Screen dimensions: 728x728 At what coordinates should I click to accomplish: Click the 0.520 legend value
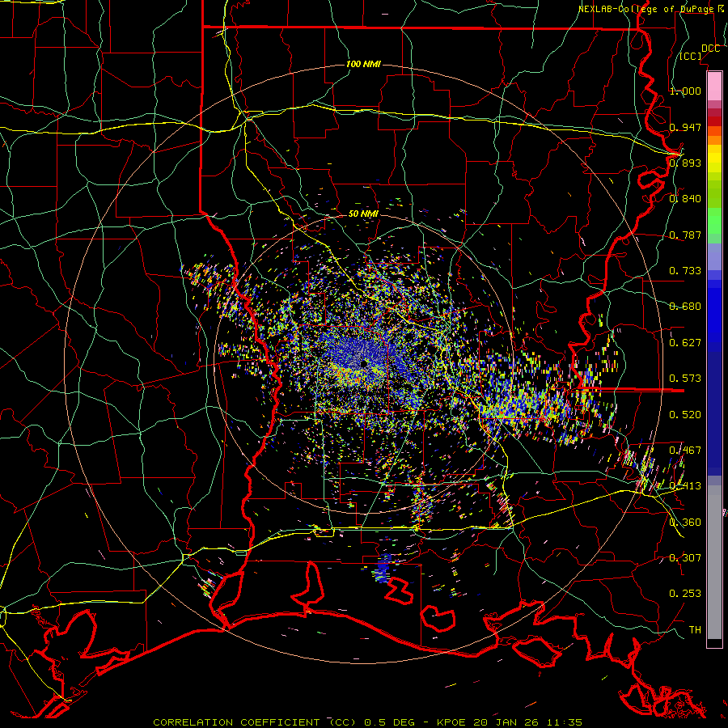685,415
